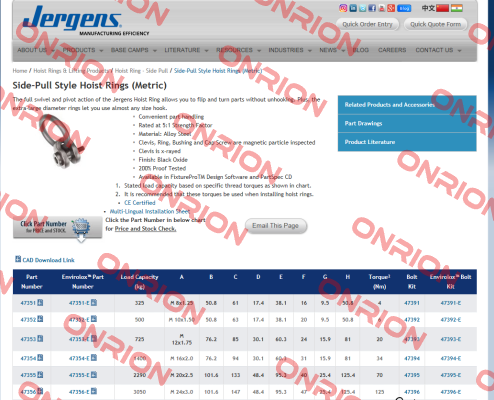The image size is (494, 400).
Task: Open bolt kit 47392 link
Action: [412, 320]
